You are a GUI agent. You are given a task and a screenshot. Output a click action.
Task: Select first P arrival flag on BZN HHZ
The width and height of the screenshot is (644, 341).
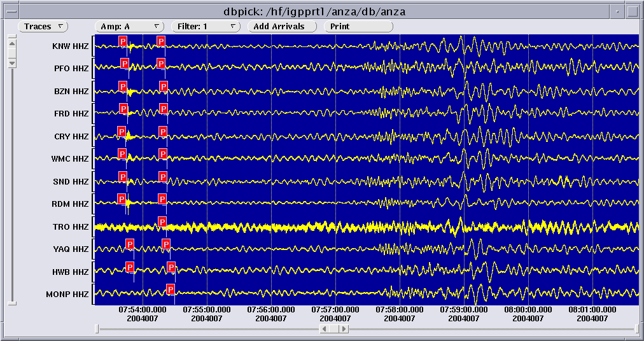click(123, 87)
